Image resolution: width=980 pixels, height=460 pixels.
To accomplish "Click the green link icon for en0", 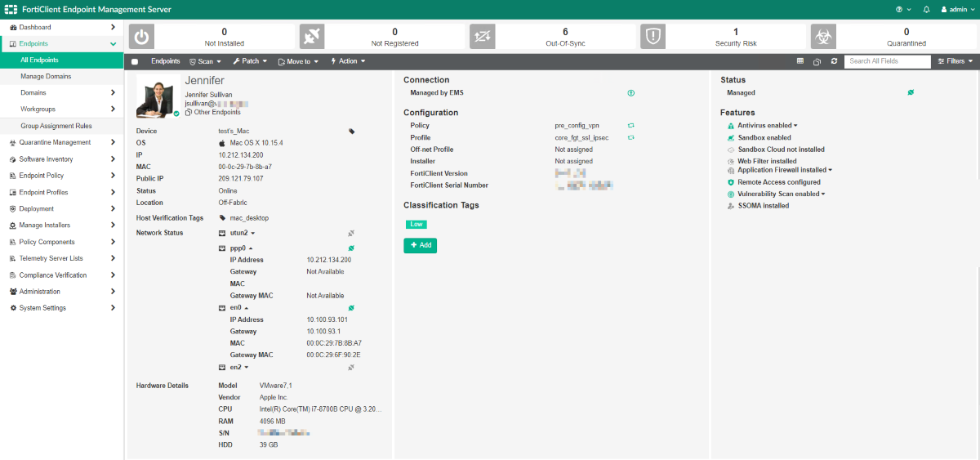I will (x=351, y=307).
